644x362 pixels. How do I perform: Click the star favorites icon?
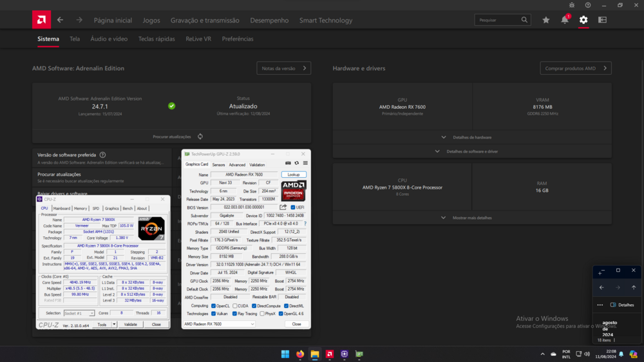546,20
